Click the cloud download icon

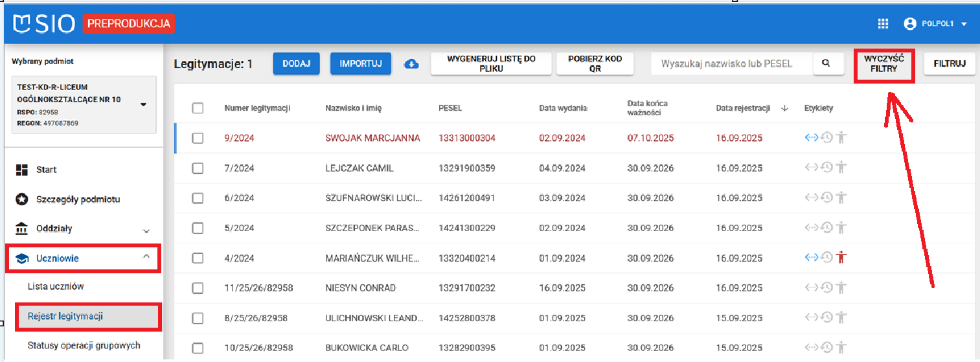[x=411, y=63]
